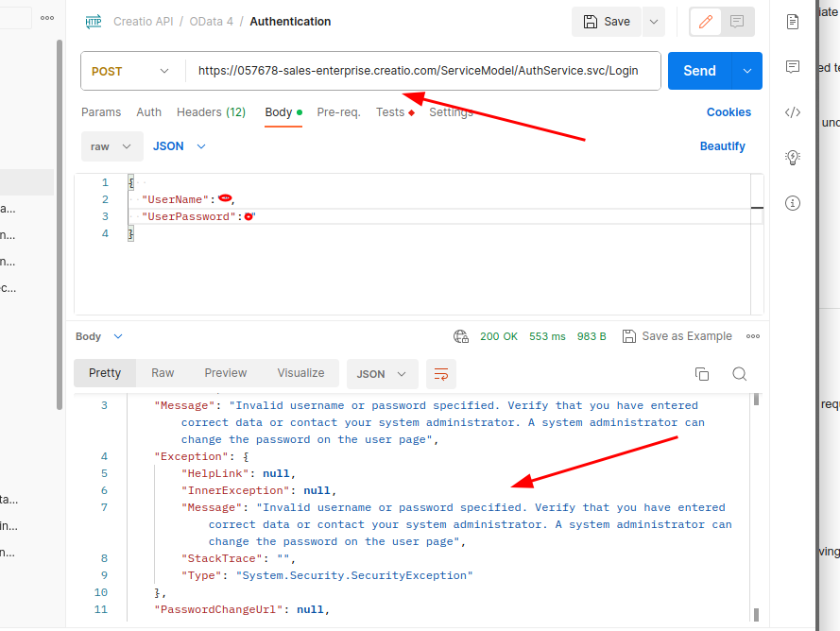The width and height of the screenshot is (840, 631).
Task: Open the Headers (12) tab
Action: (x=211, y=112)
